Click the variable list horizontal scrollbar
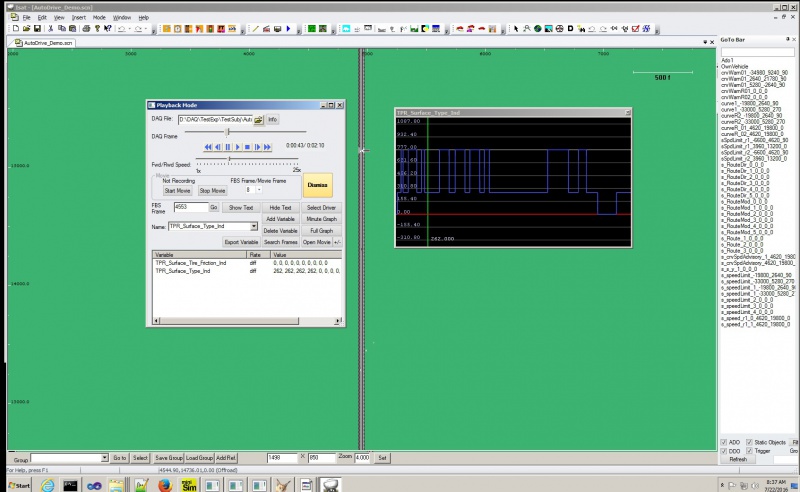This screenshot has width=800, height=492. click(247, 321)
